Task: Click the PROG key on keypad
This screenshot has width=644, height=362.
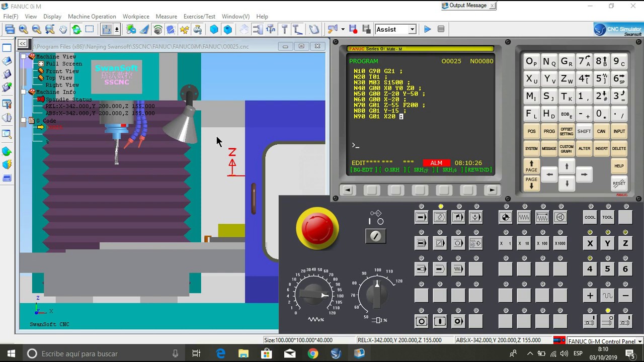Action: click(549, 131)
